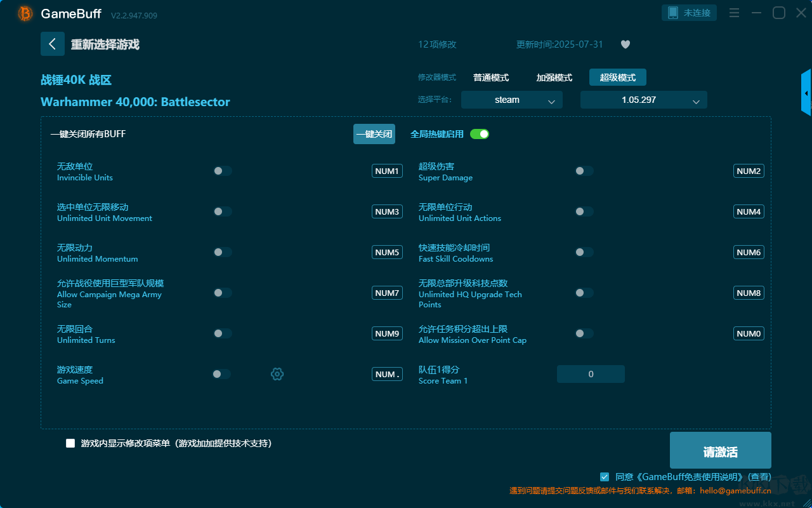Enable Allow Mission Over Point Cap
The image size is (812, 508).
click(584, 333)
